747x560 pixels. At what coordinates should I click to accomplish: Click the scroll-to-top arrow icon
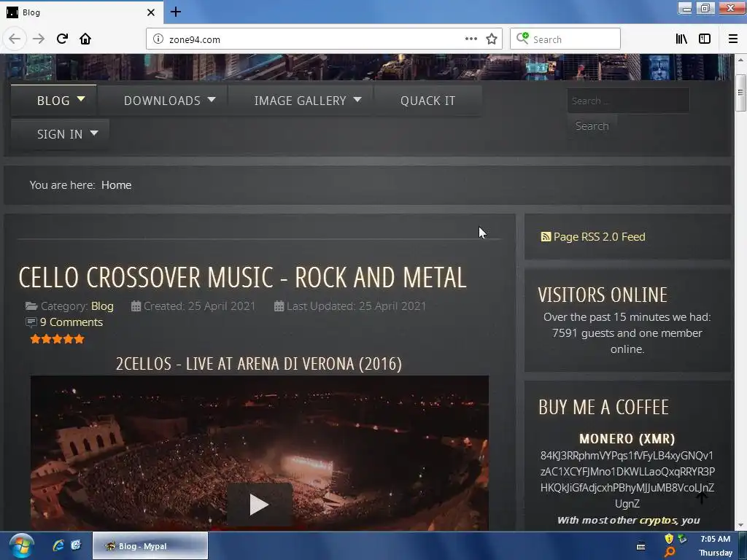click(701, 497)
